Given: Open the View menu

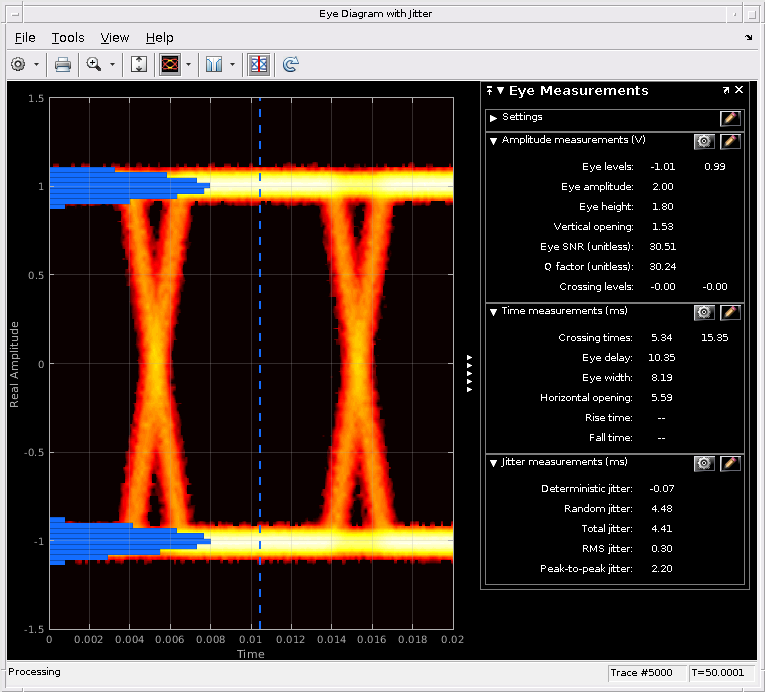Looking at the screenshot, I should coord(115,37).
